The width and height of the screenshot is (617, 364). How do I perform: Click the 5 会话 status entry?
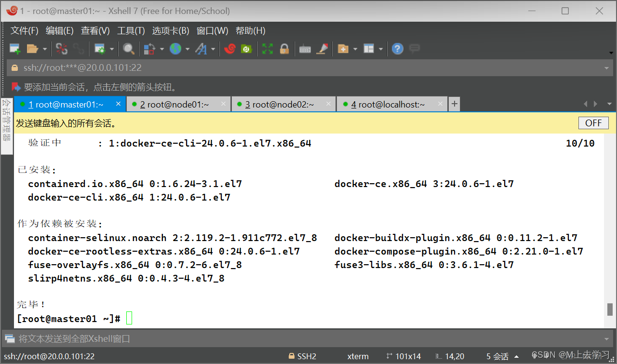pos(497,356)
